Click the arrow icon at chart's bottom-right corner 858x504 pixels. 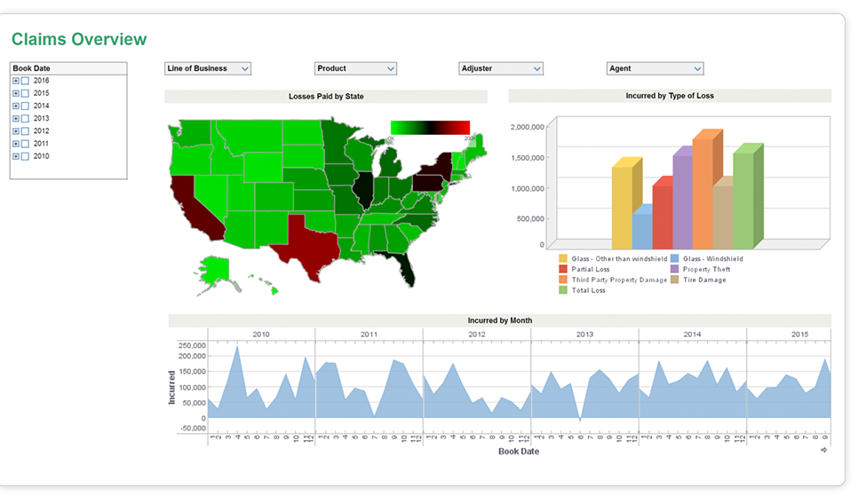[x=823, y=450]
